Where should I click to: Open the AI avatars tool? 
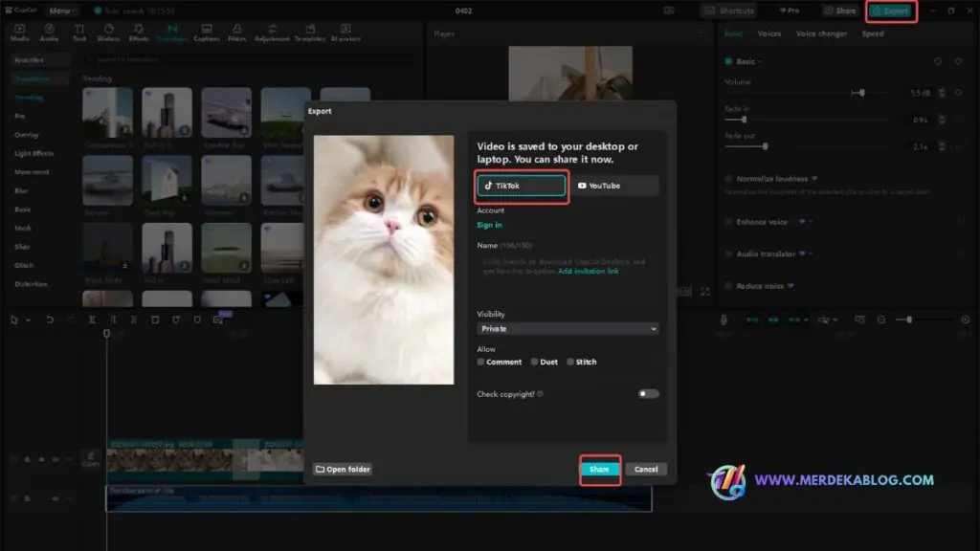coord(345,33)
